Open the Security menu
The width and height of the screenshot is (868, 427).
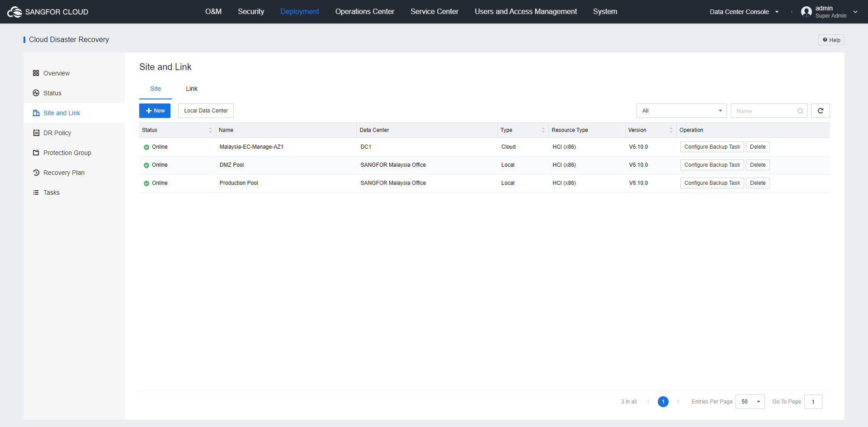click(x=251, y=12)
